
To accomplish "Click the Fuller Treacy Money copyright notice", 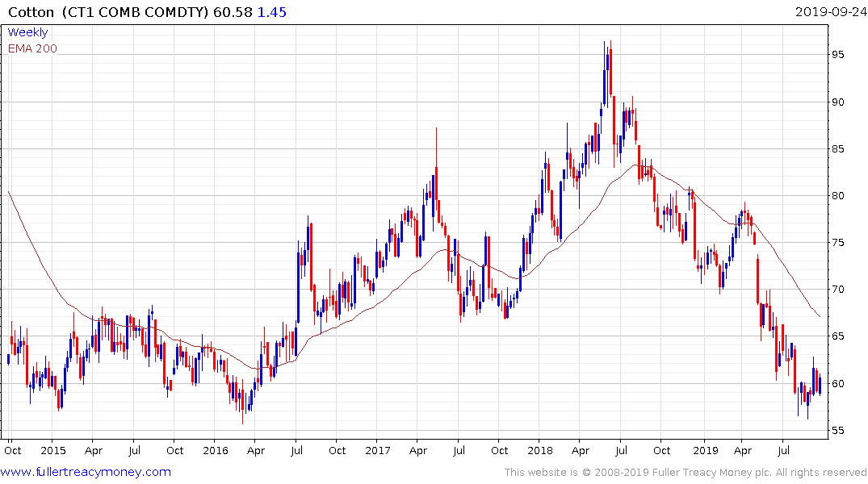I will 686,473.
